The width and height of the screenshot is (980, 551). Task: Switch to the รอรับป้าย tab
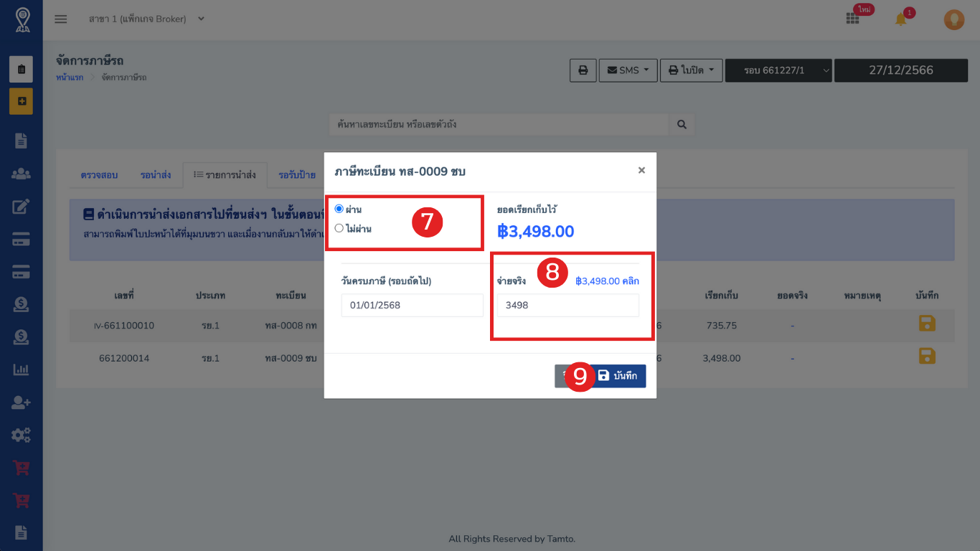coord(296,174)
